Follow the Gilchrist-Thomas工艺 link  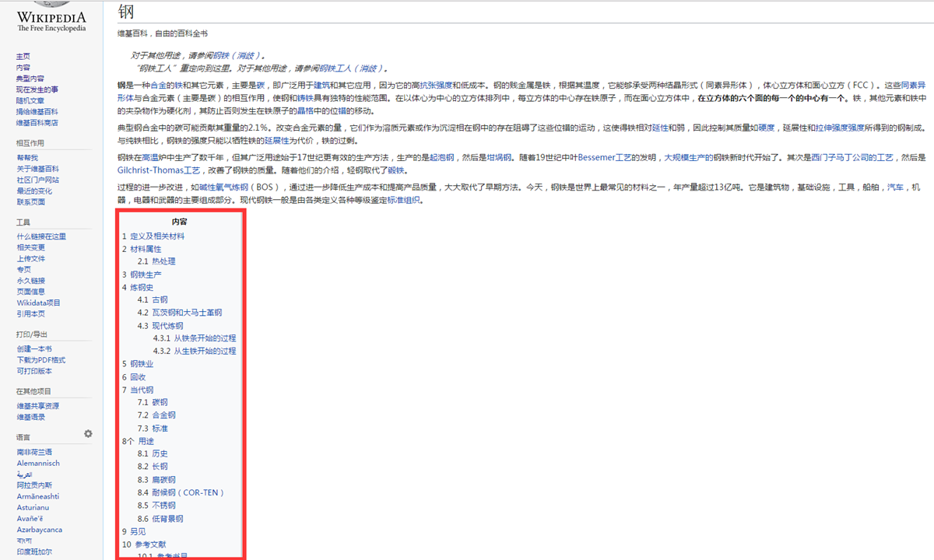pos(158,170)
